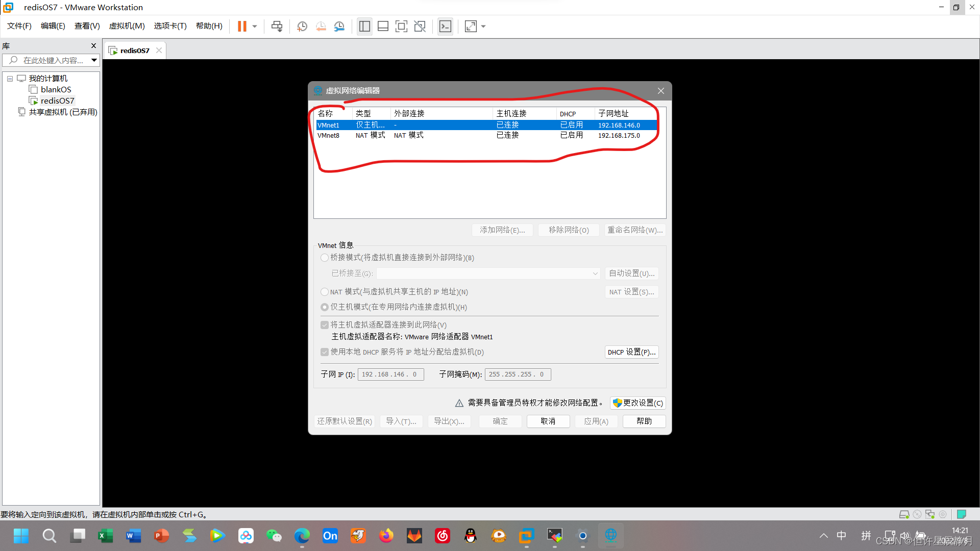Toggle 将主机虚拟适配器连接到此网络 checkbox
Viewport: 980px width, 551px height.
click(324, 325)
